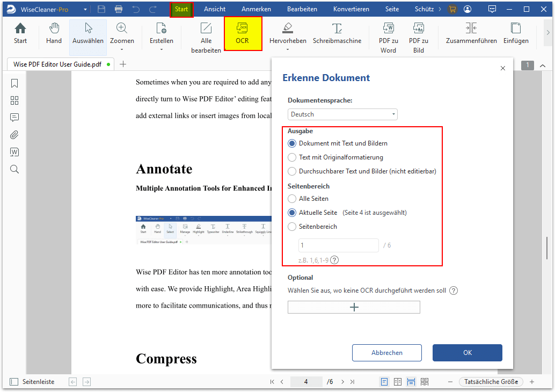Toggle the Seitenleiste sidebar
The height and width of the screenshot is (392, 555).
pos(32,382)
